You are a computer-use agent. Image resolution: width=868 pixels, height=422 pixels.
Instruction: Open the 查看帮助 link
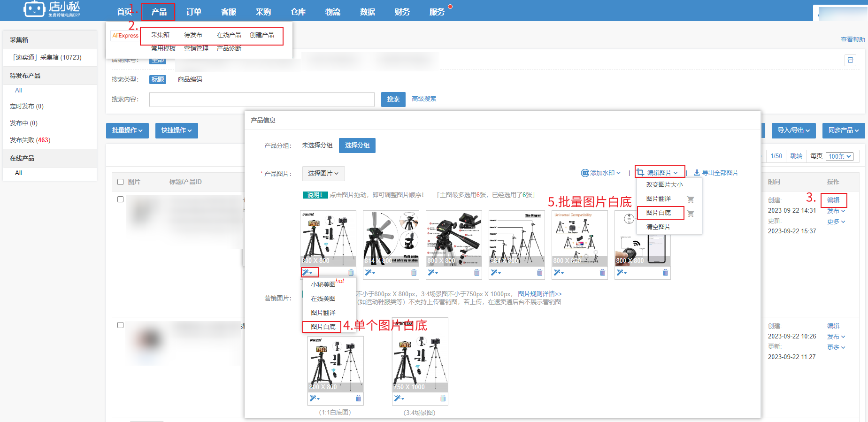pyautogui.click(x=853, y=39)
